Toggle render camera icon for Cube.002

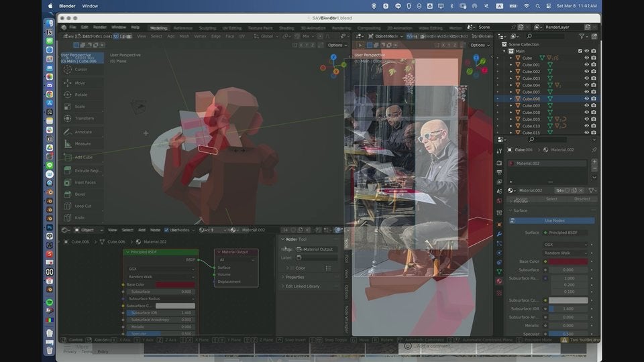[594, 72]
